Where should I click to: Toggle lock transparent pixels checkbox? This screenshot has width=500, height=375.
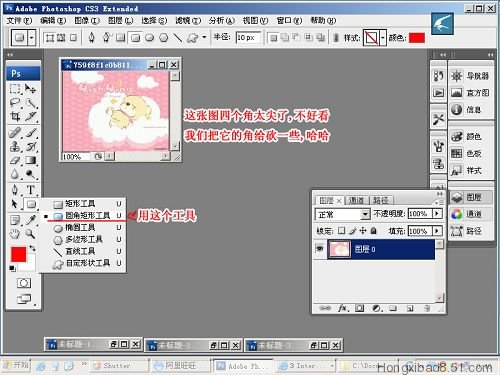tap(341, 230)
